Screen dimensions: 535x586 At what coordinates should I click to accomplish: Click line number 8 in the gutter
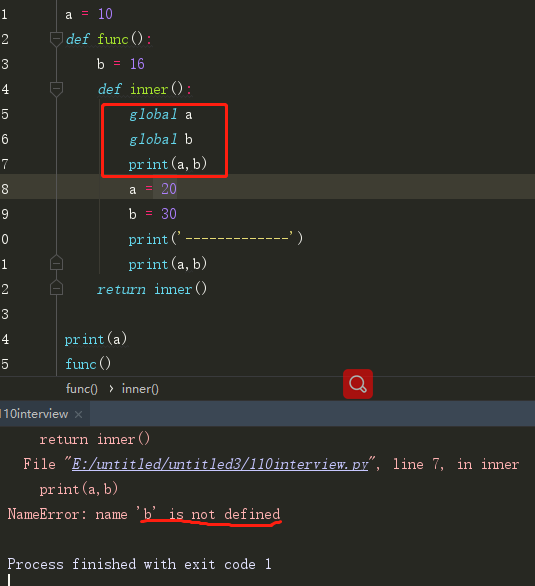click(x=5, y=189)
